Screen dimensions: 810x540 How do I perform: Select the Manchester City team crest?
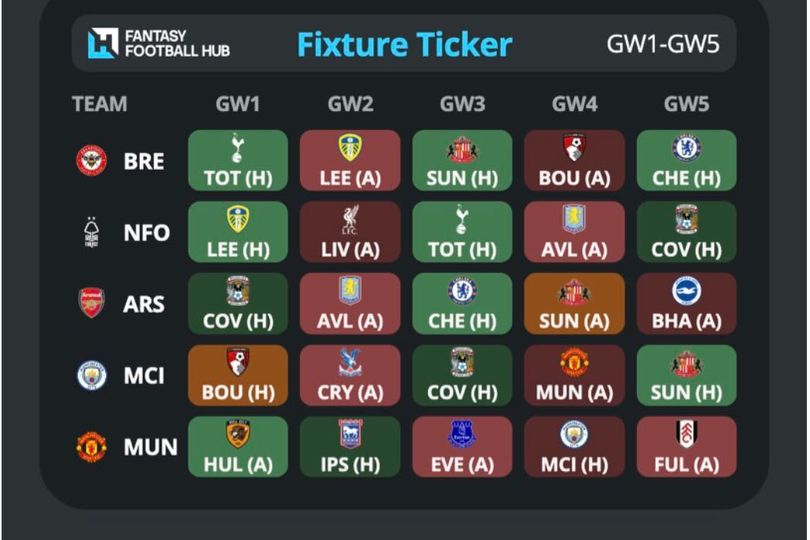coord(91,375)
